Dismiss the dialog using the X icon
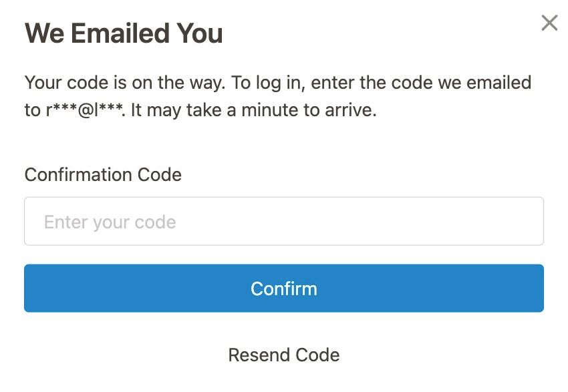The width and height of the screenshot is (568, 392). [549, 23]
